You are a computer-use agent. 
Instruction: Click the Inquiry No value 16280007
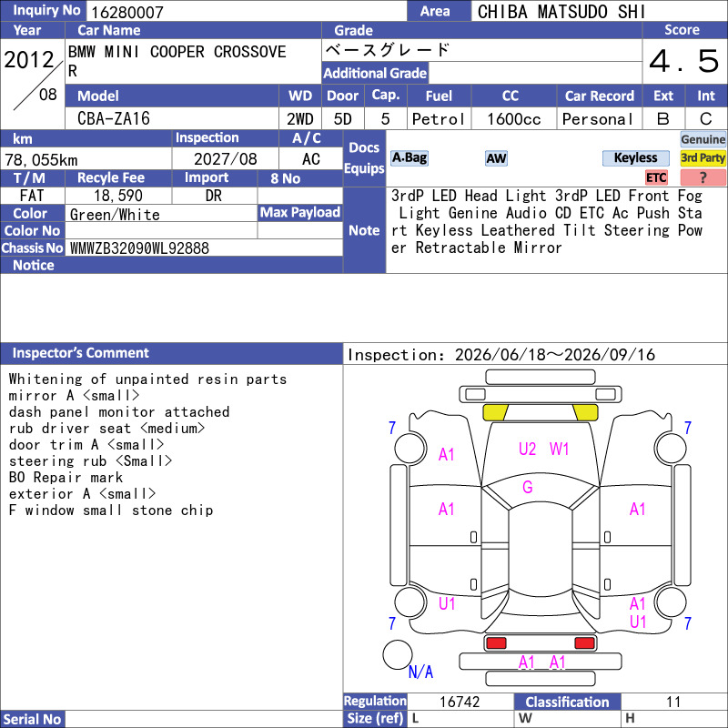(x=126, y=12)
